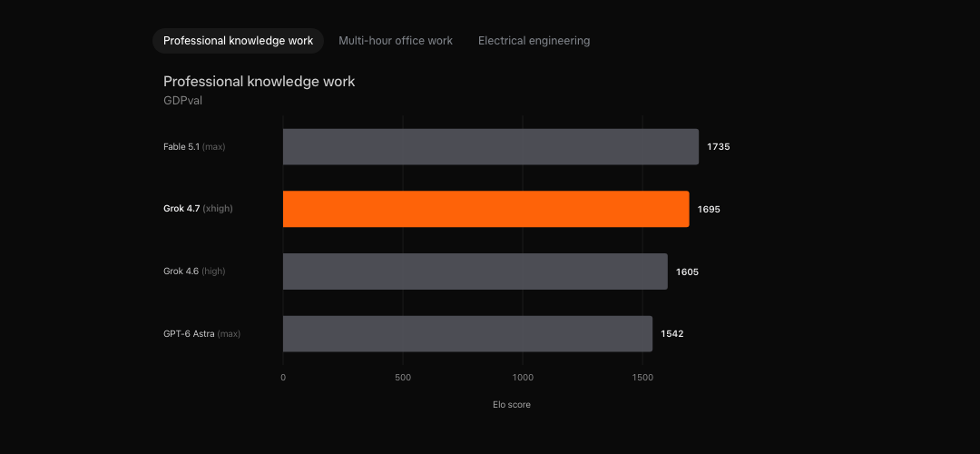This screenshot has height=454, width=980.
Task: Click the 1735 score value
Action: (x=719, y=147)
